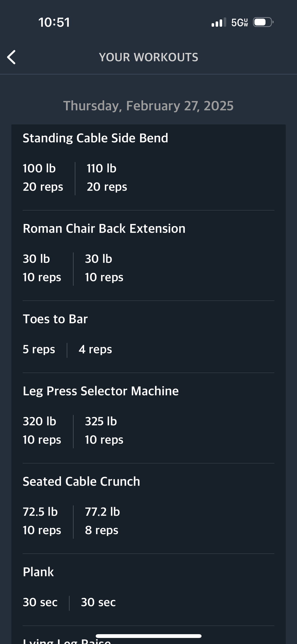Tap the 5G network indicator
Viewport: 297px width, 644px height.
pyautogui.click(x=240, y=22)
